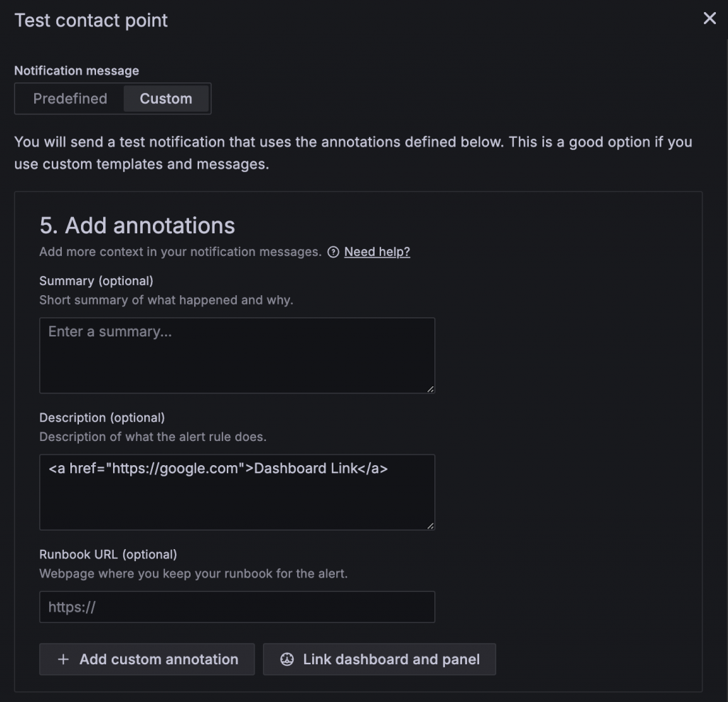Close the Test contact point dialog
This screenshot has height=702, width=728.
pos(710,18)
